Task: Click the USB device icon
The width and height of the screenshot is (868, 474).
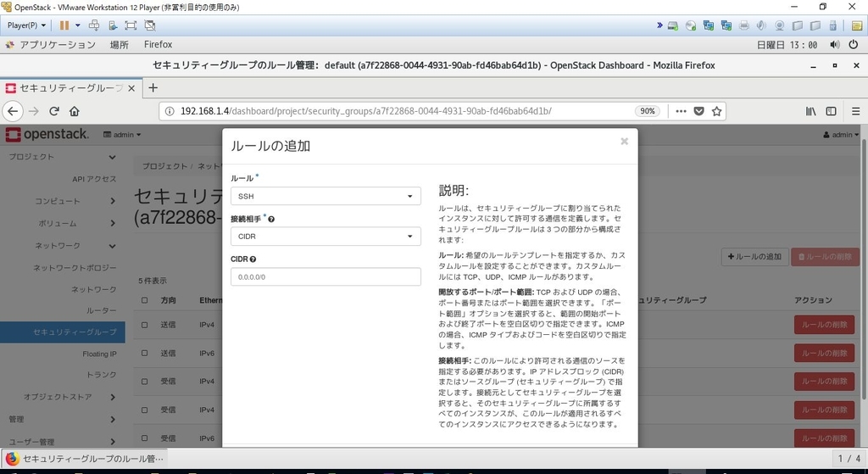Action: pos(832,25)
